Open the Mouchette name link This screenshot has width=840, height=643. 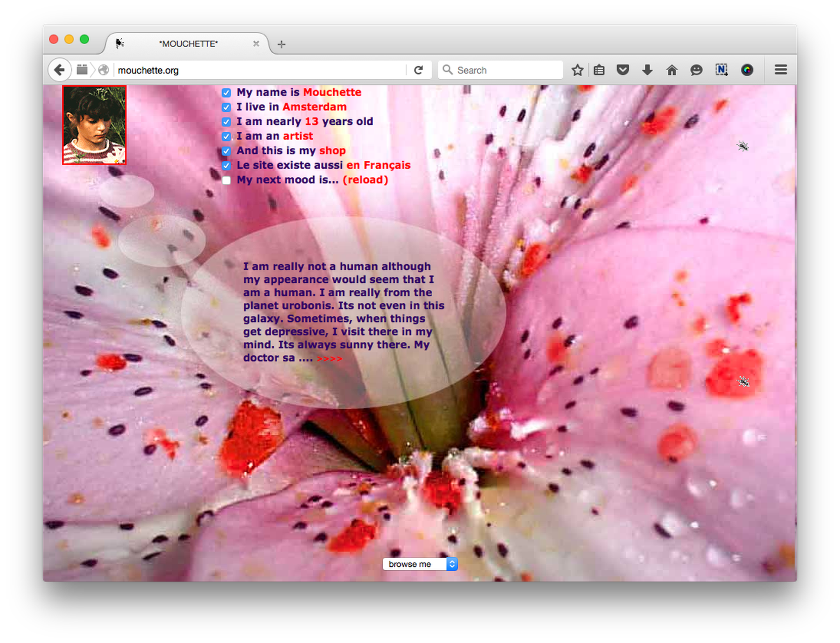[332, 92]
